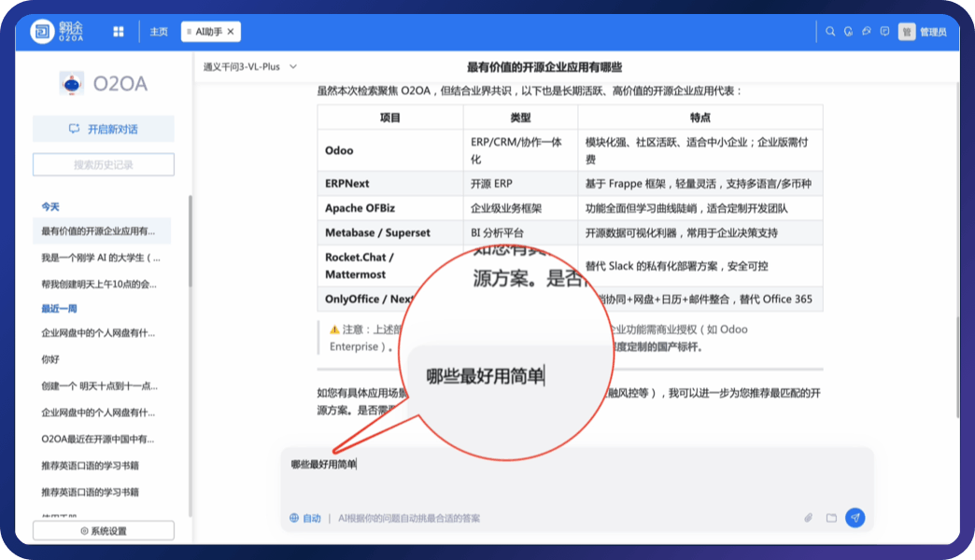Click the paperclip attachment icon
This screenshot has height=560, width=975.
[x=809, y=518]
